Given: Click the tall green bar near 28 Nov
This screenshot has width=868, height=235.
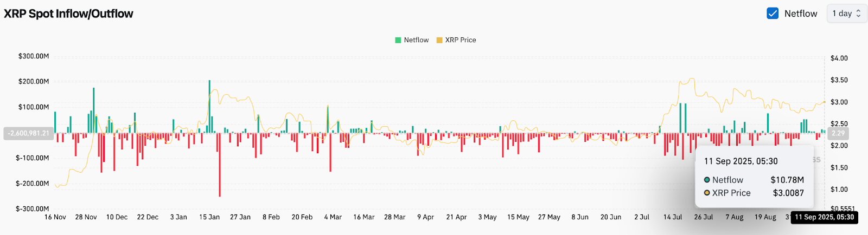Looking at the screenshot, I should pyautogui.click(x=93, y=110).
